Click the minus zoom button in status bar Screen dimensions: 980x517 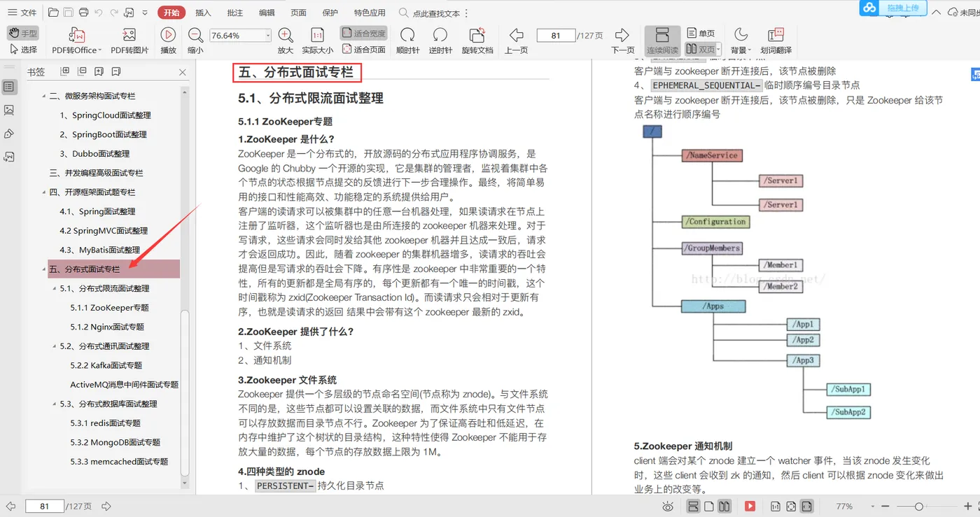pos(885,507)
